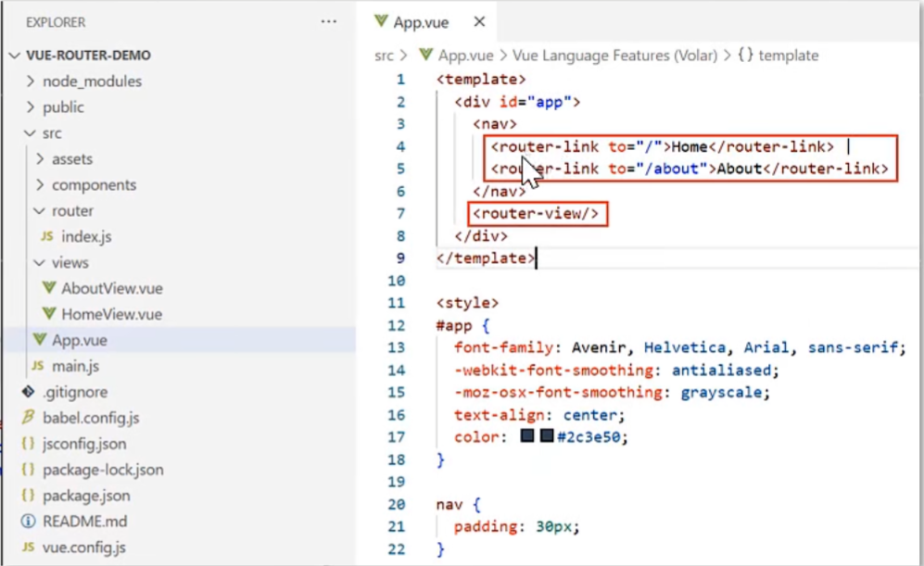The width and height of the screenshot is (924, 566).
Task: Place cursor on router-view tag
Action: [x=536, y=213]
